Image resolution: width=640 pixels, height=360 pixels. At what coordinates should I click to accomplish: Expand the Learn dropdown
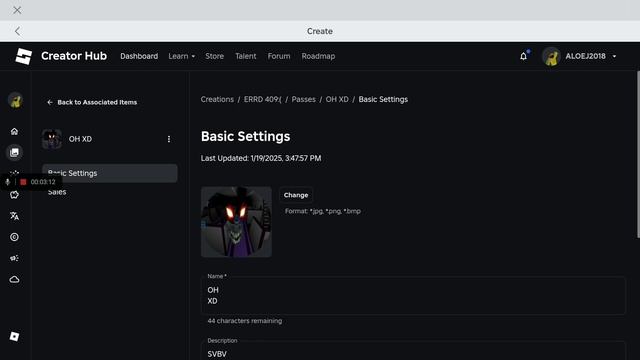click(x=182, y=56)
